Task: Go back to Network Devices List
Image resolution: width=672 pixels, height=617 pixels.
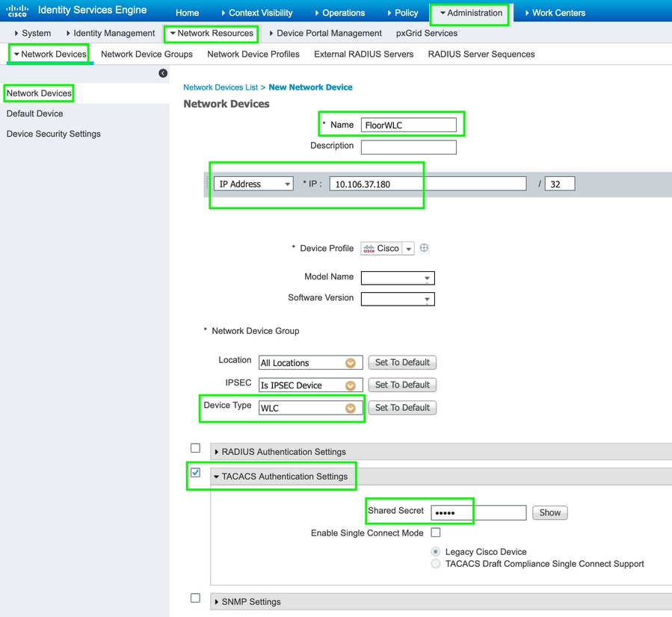Action: (x=221, y=87)
